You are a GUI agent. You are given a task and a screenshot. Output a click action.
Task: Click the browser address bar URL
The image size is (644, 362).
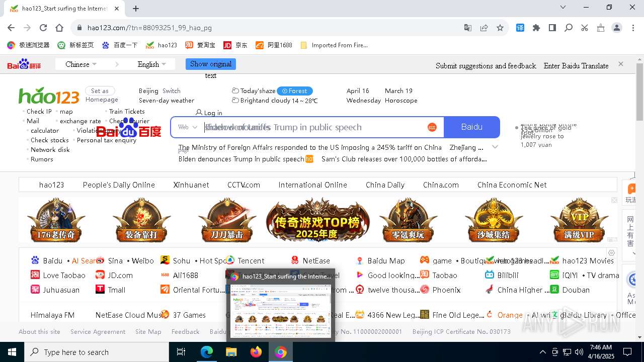[x=149, y=28]
